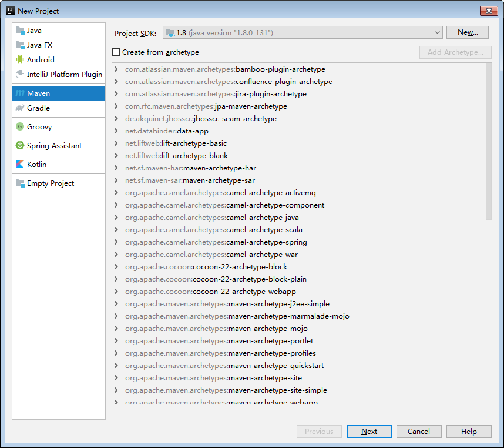Image resolution: width=504 pixels, height=448 pixels.
Task: Select camel-archetype-component row
Action: pos(299,205)
